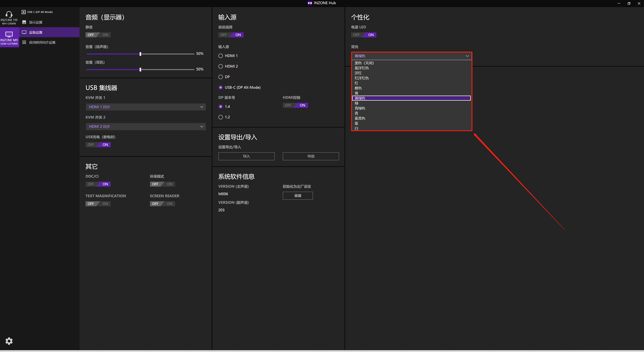Image resolution: width=644 pixels, height=352 pixels.
Task: Click the speaker volume slider handle
Action: point(140,54)
